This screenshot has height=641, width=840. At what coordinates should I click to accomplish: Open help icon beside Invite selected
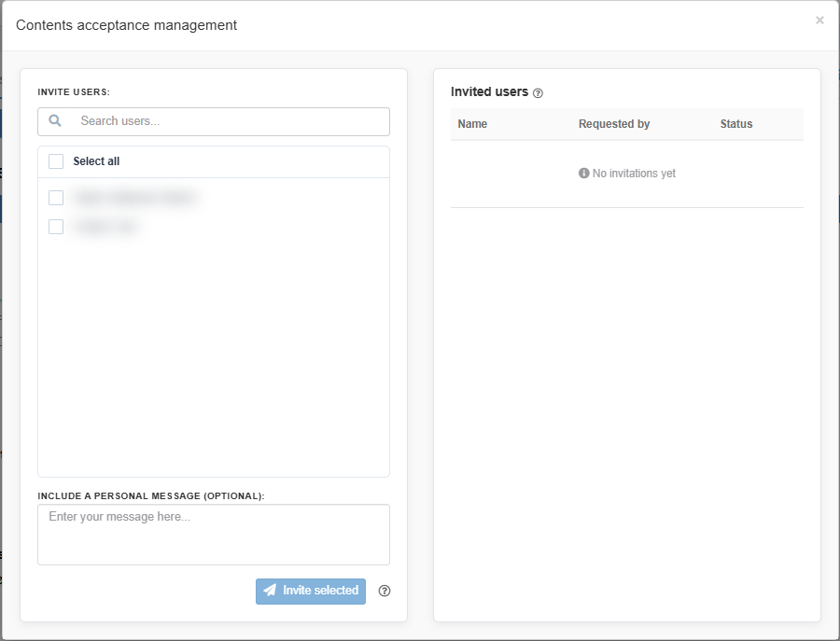pos(385,591)
